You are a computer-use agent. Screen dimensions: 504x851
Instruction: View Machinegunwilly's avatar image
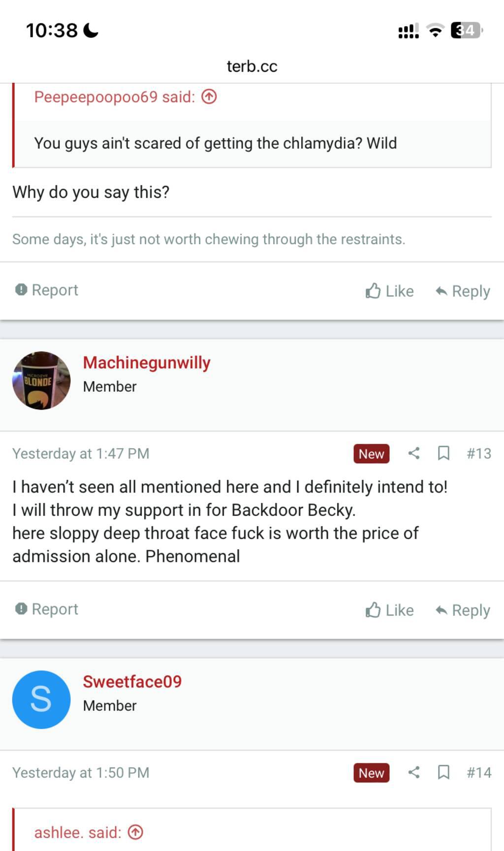[41, 380]
